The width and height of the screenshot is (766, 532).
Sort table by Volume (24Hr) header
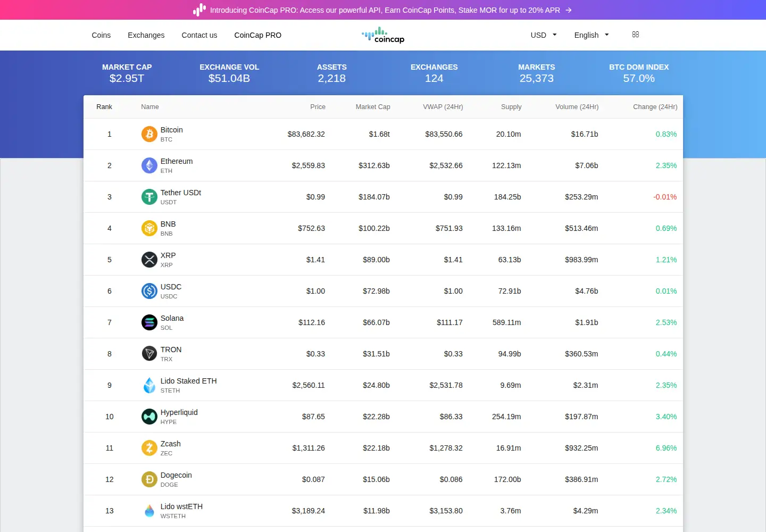(x=577, y=107)
